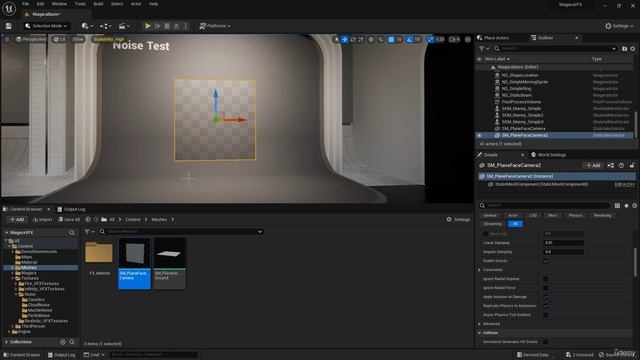This screenshot has height=360, width=640.
Task: Open the Outliner settings gear
Action: tap(633, 49)
